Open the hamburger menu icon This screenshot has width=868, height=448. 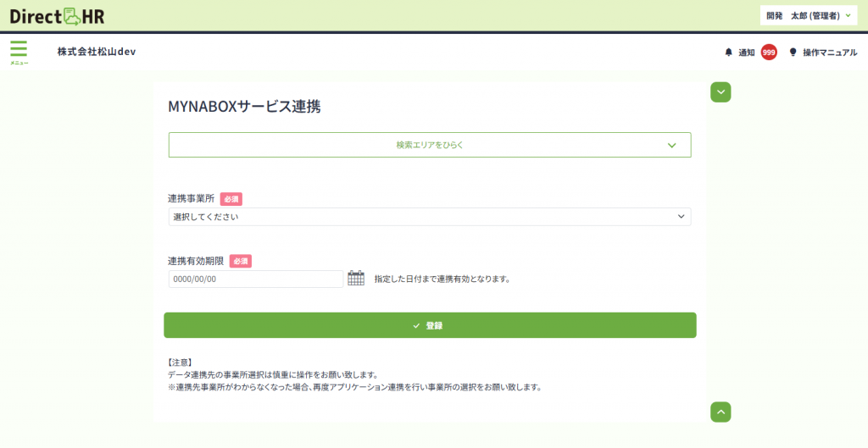19,52
